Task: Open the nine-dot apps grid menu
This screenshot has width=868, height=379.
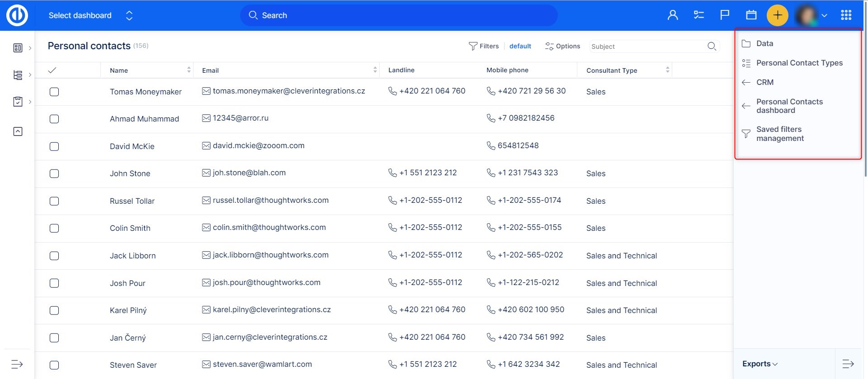Action: (846, 15)
